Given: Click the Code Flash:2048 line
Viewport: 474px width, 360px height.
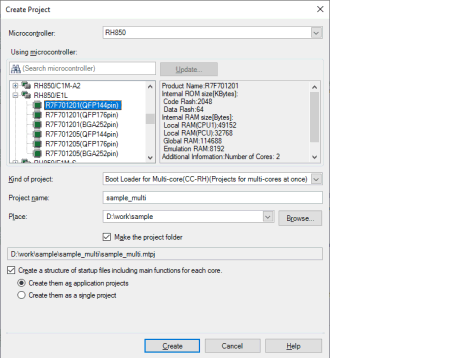Looking at the screenshot, I should point(188,102).
